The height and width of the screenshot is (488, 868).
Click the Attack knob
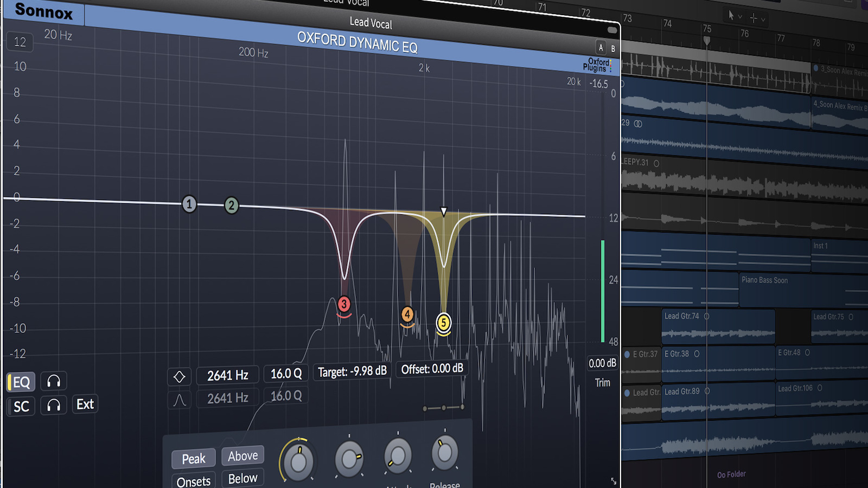[398, 455]
